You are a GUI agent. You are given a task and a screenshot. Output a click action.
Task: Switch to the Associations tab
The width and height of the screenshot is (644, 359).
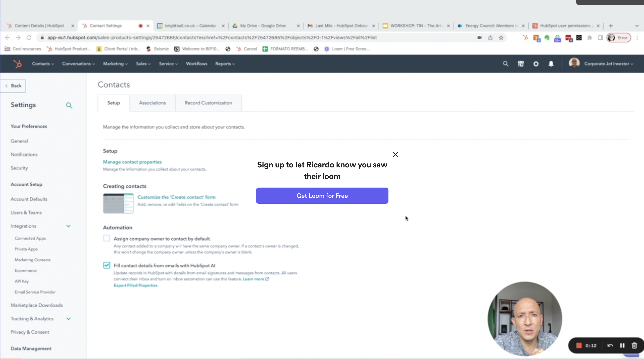pos(152,103)
